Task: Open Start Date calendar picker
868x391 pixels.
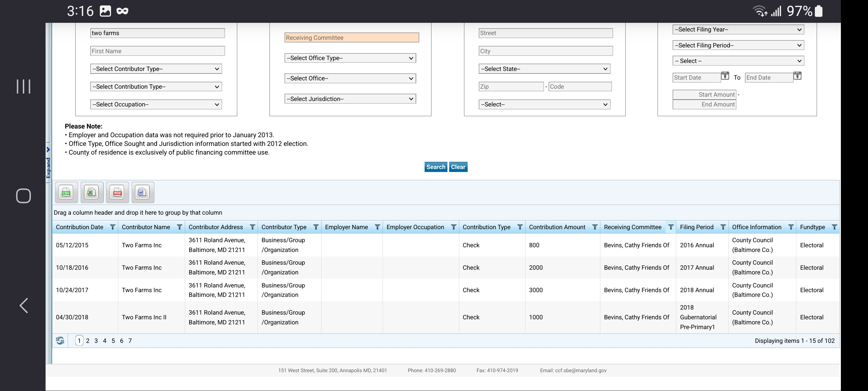Action: pos(725,76)
